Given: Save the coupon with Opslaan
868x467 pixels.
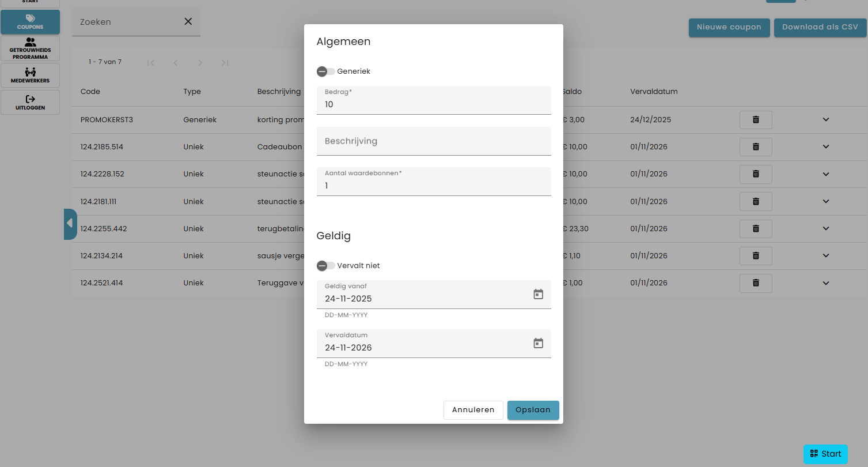Looking at the screenshot, I should pyautogui.click(x=533, y=410).
